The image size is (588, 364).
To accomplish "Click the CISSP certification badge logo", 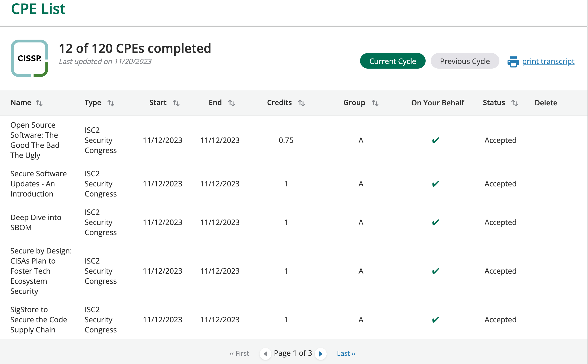I will tap(30, 58).
